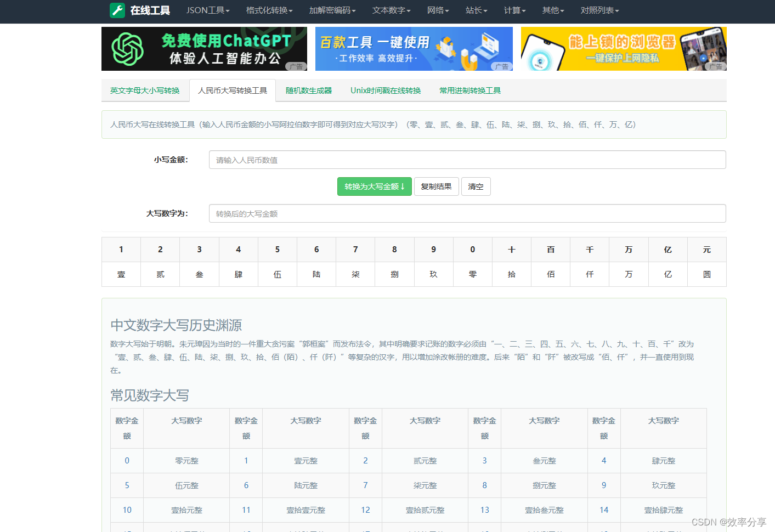
Task: Click the 拾 cell in reference table
Action: point(512,274)
